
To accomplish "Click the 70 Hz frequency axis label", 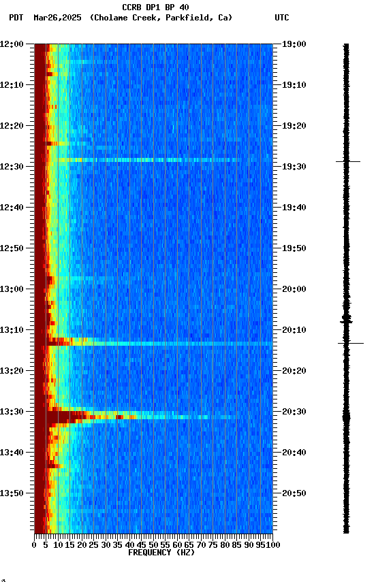I will (201, 546).
